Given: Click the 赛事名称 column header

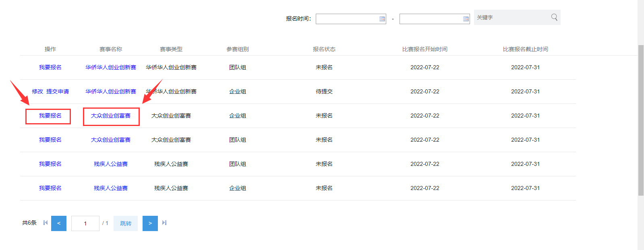Looking at the screenshot, I should click(x=111, y=49).
